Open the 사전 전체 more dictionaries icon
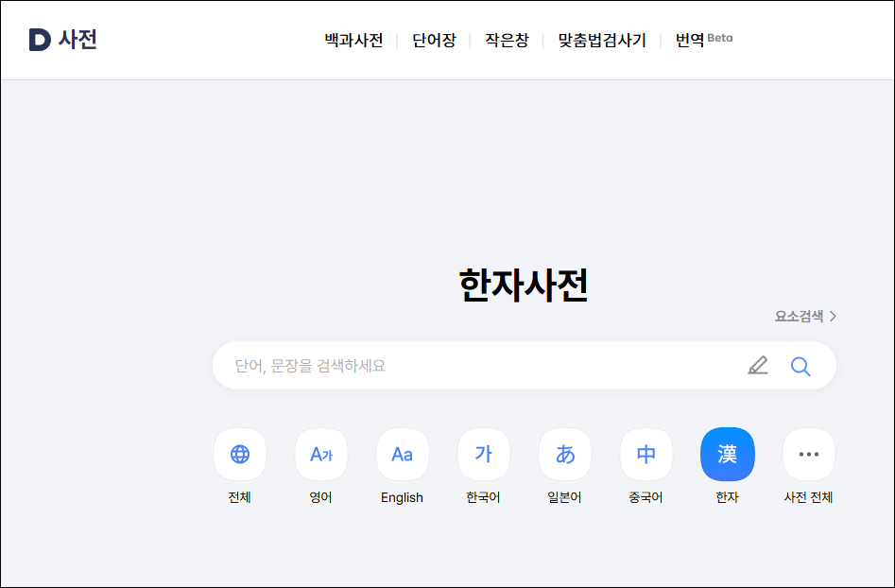Viewport: 895px width, 588px height. [x=808, y=455]
